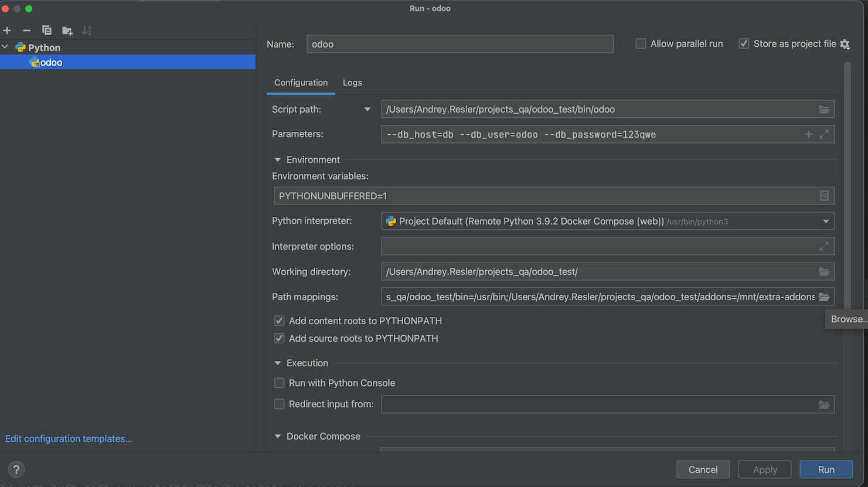Insert a macro in Parameters with the plus icon
This screenshot has height=487, width=868.
click(808, 134)
